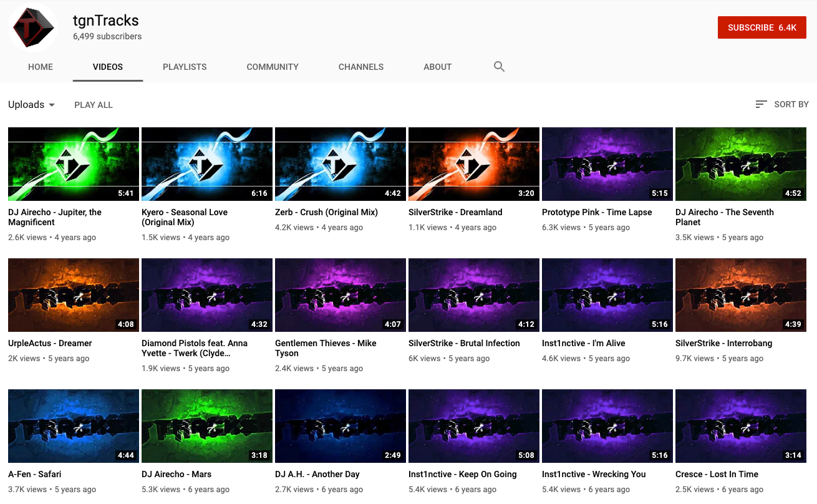Open SilverStrike - Dreamland thumbnail
Image resolution: width=817 pixels, height=504 pixels.
(x=474, y=164)
